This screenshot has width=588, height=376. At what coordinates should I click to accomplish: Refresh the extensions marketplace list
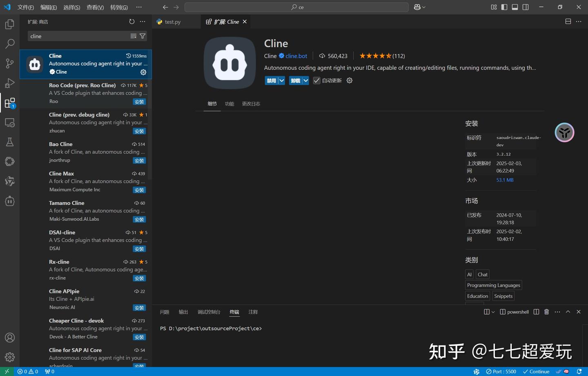(131, 22)
